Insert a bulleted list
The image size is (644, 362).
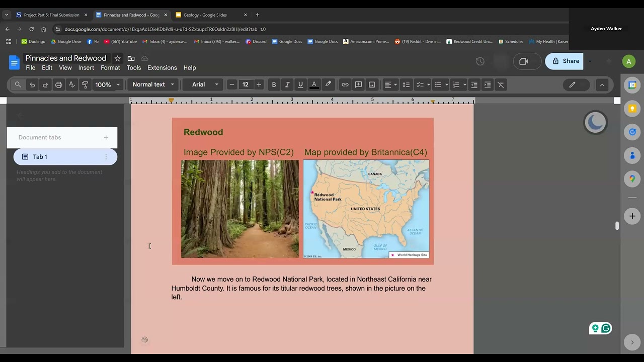(438, 84)
